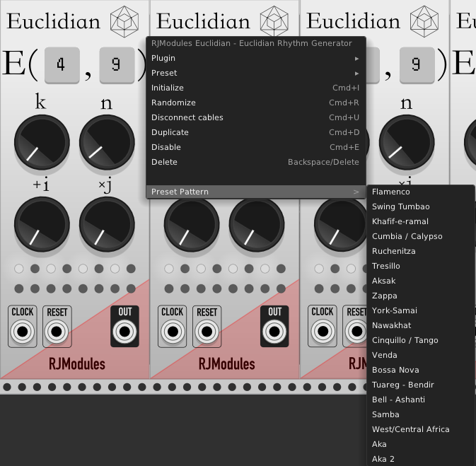This screenshot has width=476, height=466.
Task: Choose the Tresillo pattern
Action: [421, 267]
